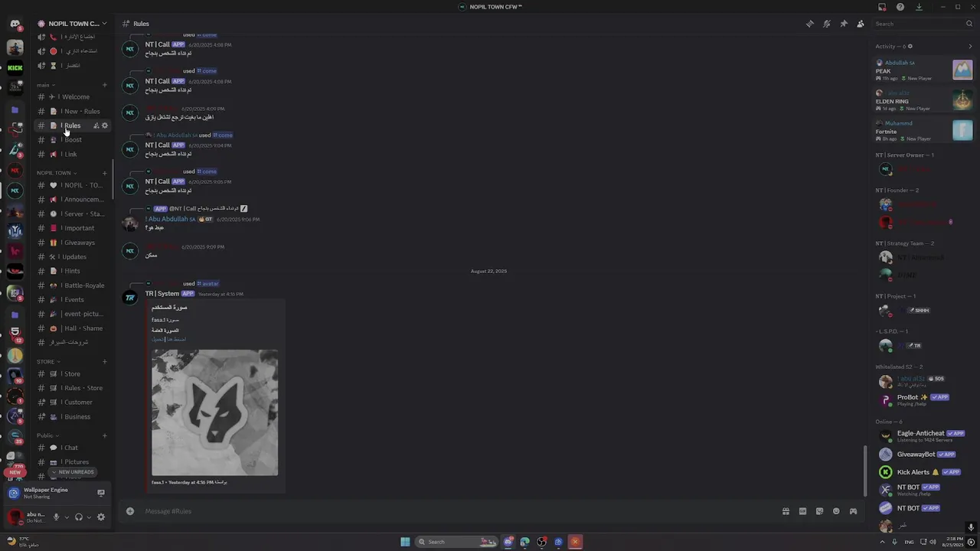
Task: Download update via green arrow icon
Action: [x=919, y=7]
